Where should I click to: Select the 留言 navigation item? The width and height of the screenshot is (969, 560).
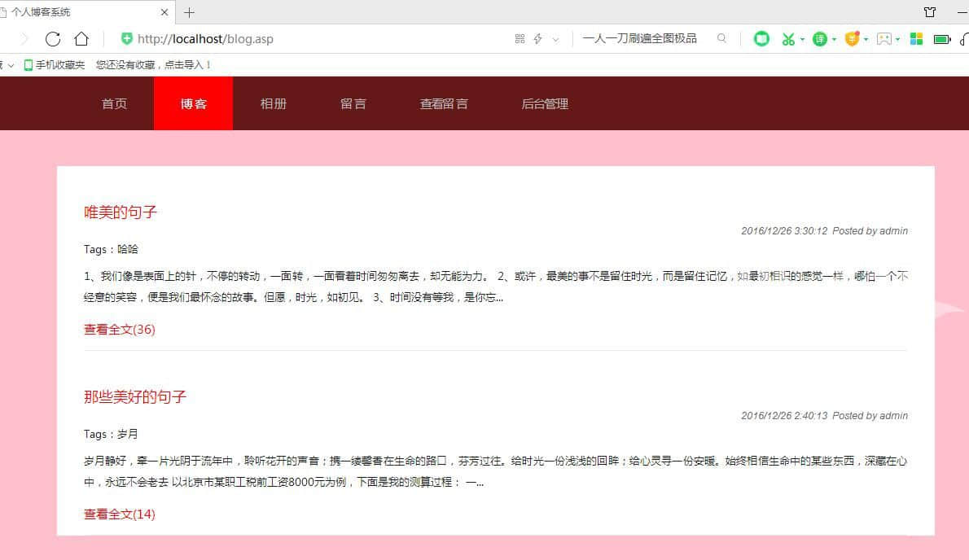point(353,103)
